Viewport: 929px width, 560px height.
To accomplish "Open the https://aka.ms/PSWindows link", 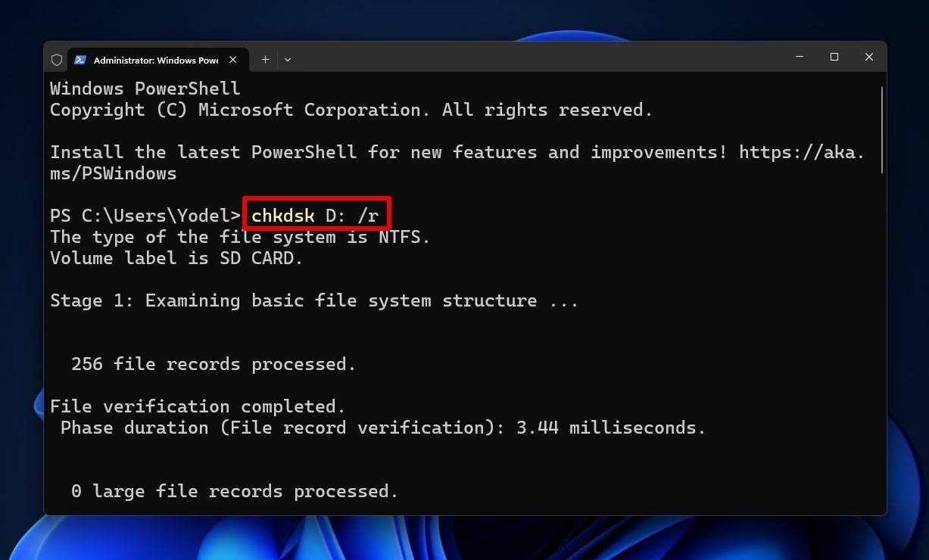I will [x=802, y=152].
